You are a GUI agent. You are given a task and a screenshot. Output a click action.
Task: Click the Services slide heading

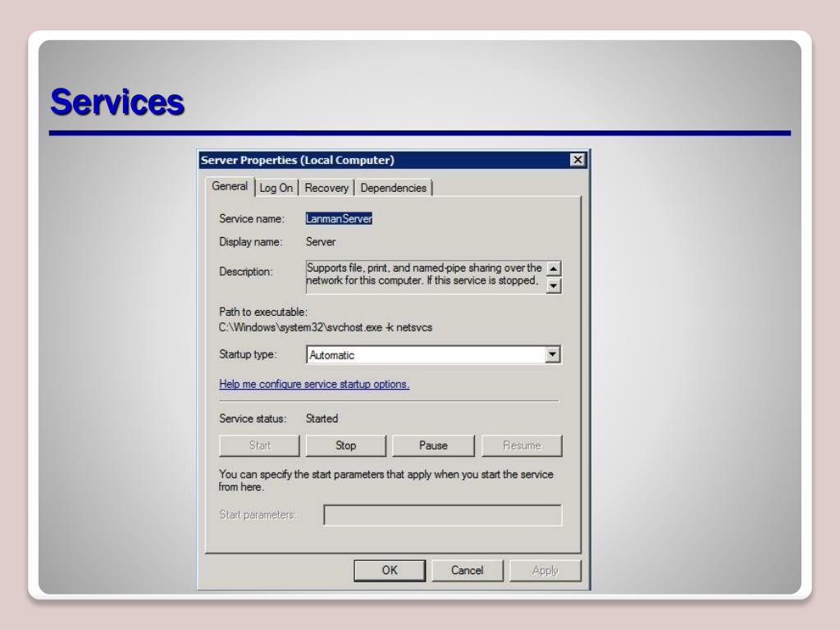pos(117,102)
